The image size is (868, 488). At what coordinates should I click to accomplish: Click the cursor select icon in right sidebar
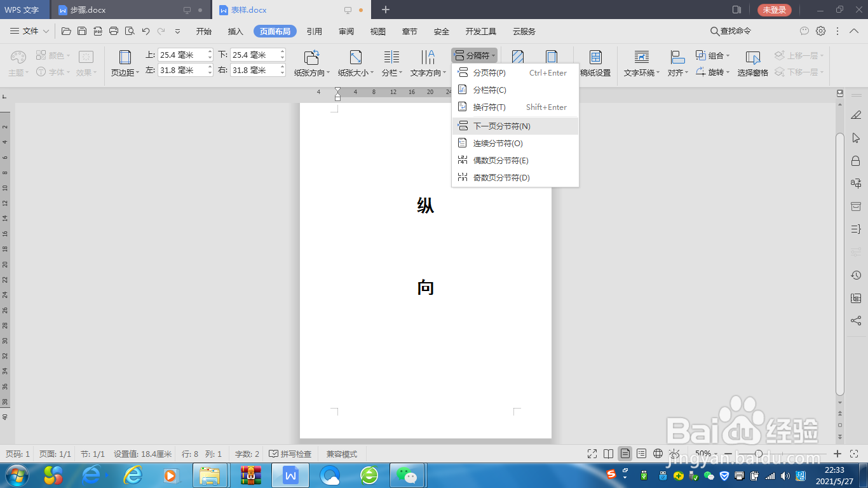click(856, 138)
